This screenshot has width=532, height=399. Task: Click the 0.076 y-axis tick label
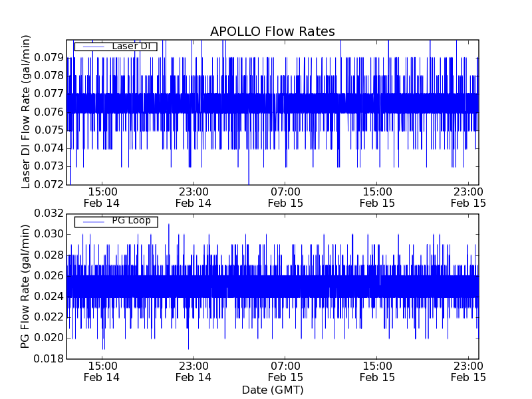pos(49,112)
